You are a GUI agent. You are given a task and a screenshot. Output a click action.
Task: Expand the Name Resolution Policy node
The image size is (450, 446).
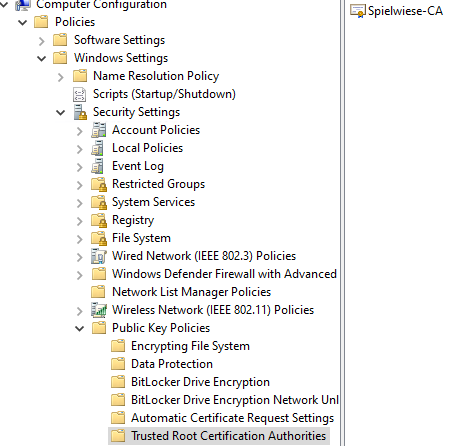[61, 77]
